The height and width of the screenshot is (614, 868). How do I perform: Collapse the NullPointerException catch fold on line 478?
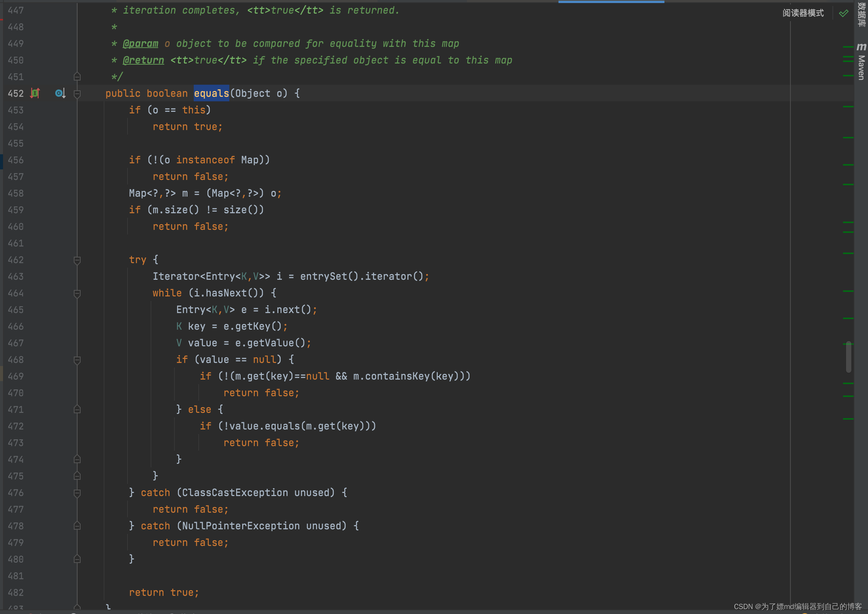[x=77, y=526]
